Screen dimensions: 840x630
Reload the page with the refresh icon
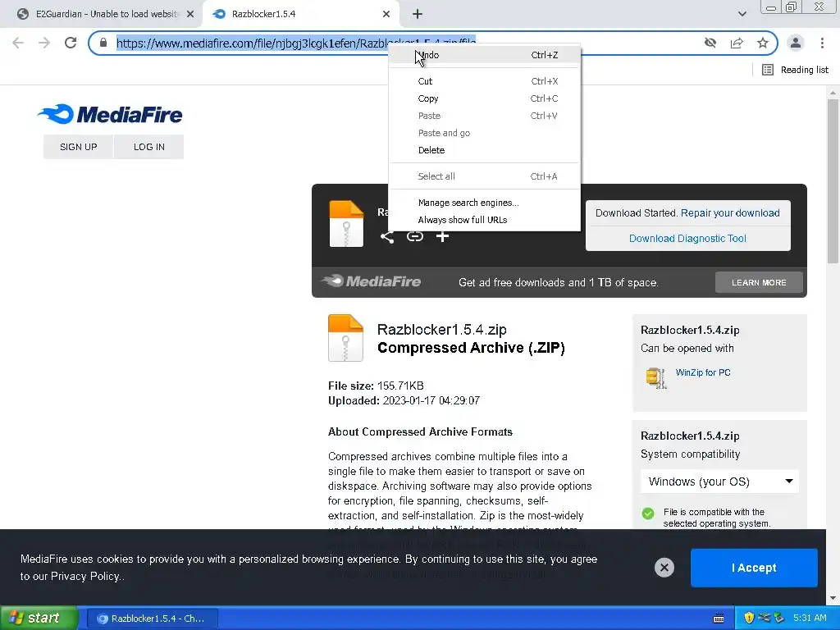[71, 43]
